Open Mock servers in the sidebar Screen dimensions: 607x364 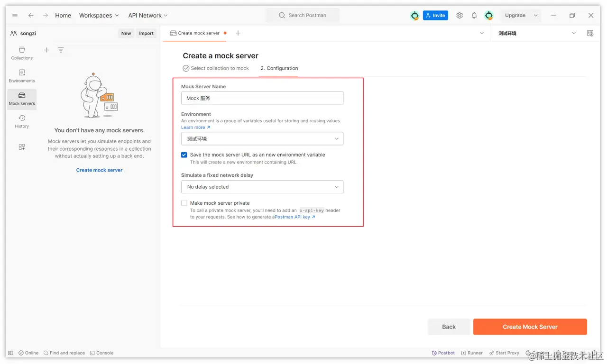22,99
